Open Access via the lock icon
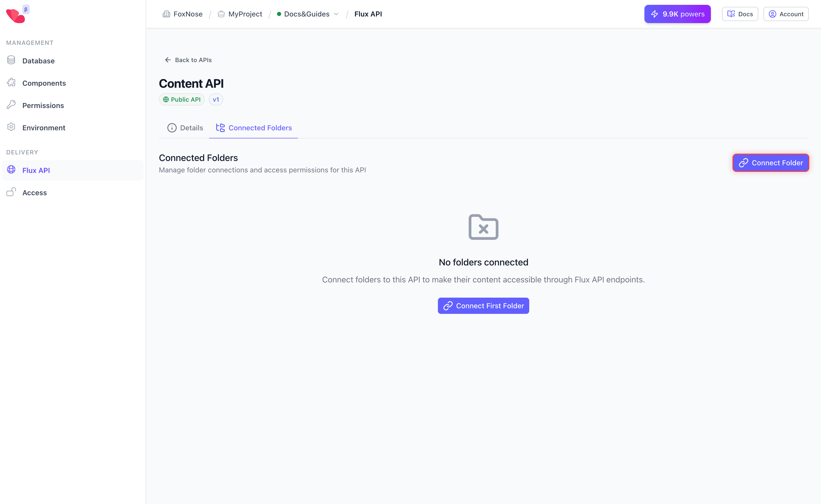 pos(11,192)
